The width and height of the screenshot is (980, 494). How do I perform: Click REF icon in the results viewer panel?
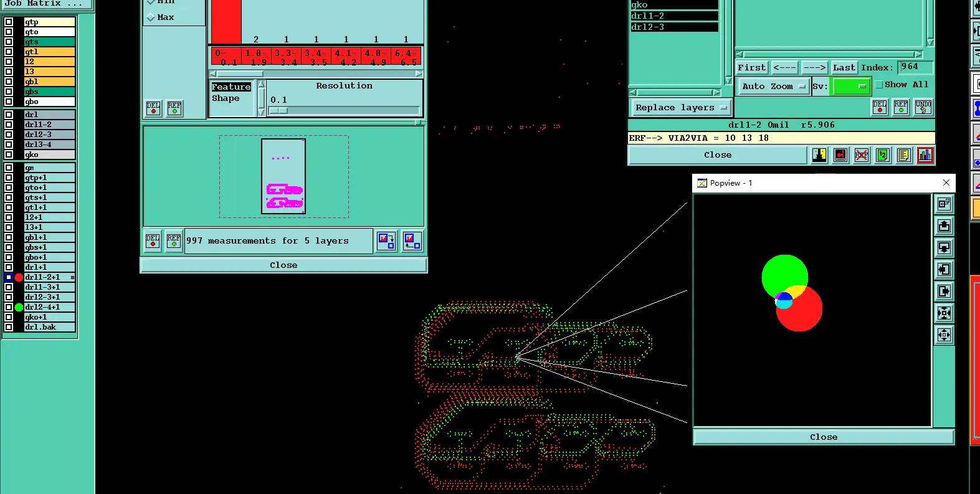point(901,107)
